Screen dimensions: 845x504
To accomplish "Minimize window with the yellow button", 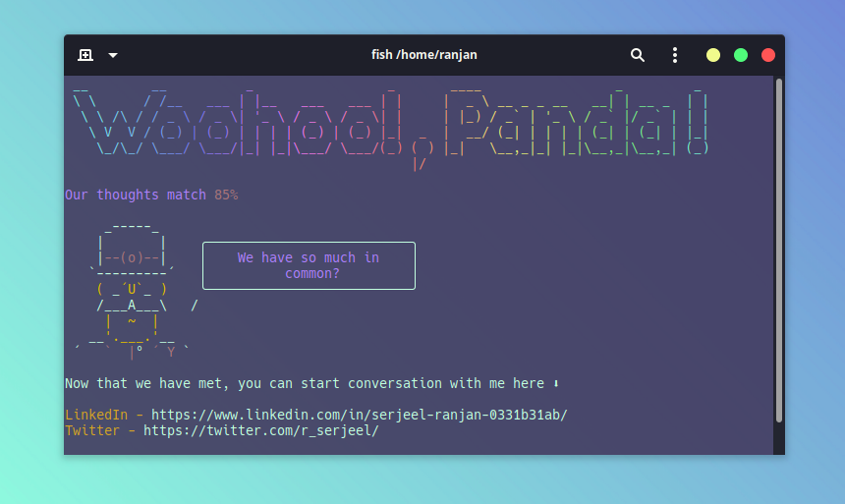I will [x=713, y=55].
